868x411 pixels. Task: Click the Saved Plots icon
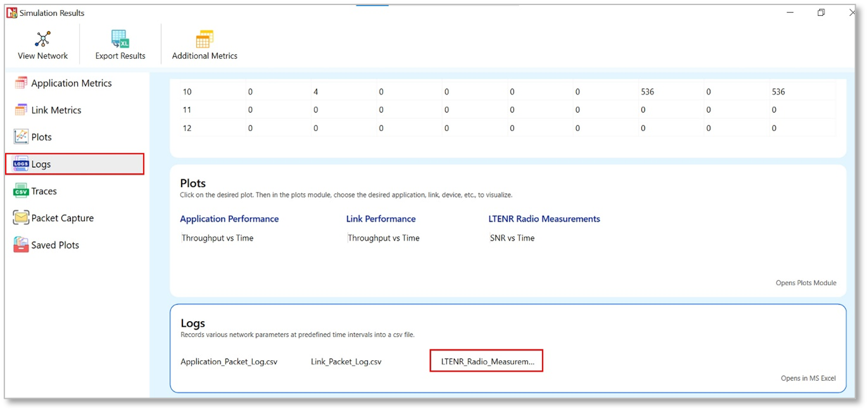[21, 245]
